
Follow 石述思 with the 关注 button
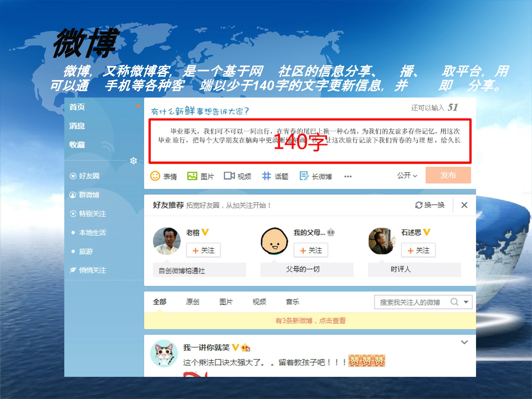tap(418, 250)
